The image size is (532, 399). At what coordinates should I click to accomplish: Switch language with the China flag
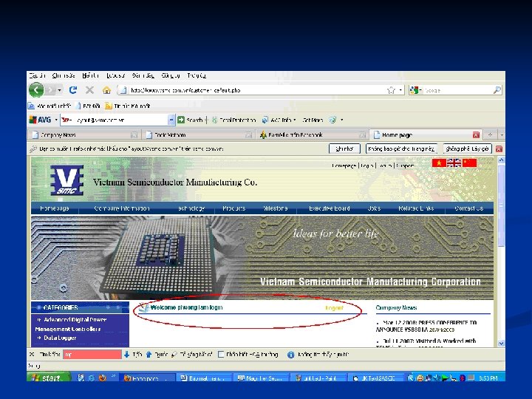click(x=470, y=163)
